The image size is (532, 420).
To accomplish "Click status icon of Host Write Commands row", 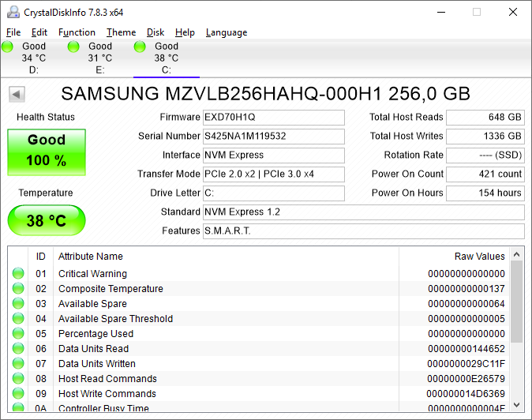I will (x=18, y=393).
